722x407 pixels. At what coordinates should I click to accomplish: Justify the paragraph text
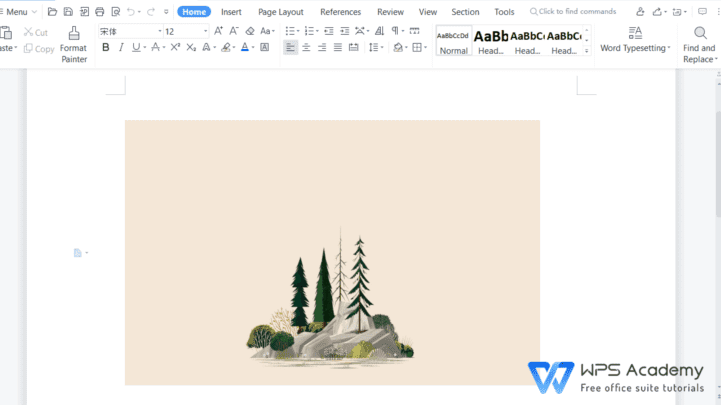338,47
